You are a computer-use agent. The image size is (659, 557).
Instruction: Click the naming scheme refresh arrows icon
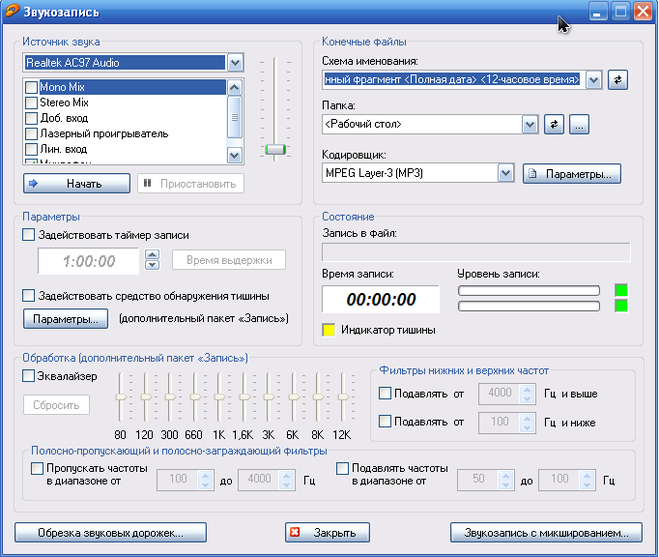[618, 79]
